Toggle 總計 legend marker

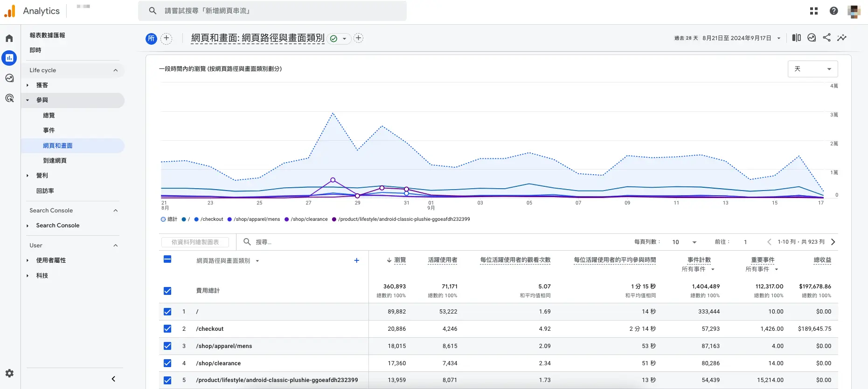click(x=163, y=219)
